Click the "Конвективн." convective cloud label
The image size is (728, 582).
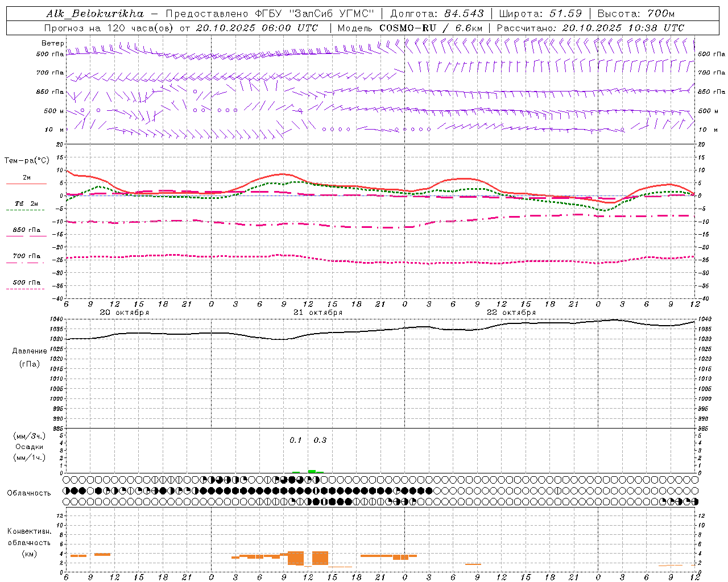pyautogui.click(x=30, y=531)
